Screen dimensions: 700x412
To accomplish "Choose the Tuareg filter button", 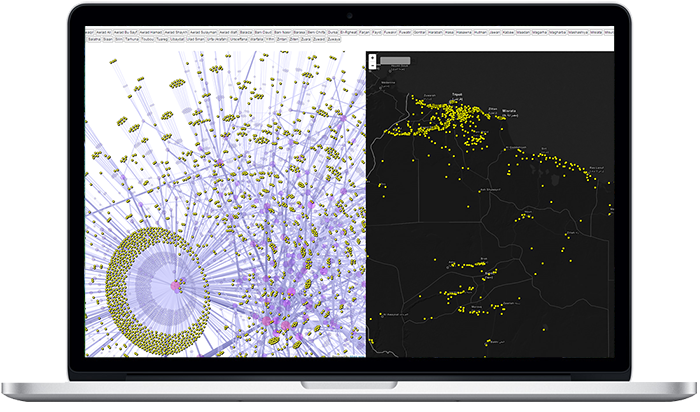I will (162, 39).
